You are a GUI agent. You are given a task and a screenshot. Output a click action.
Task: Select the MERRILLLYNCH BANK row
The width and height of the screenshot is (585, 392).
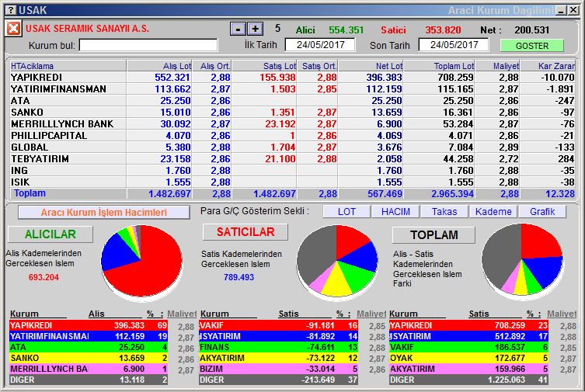tap(292, 123)
